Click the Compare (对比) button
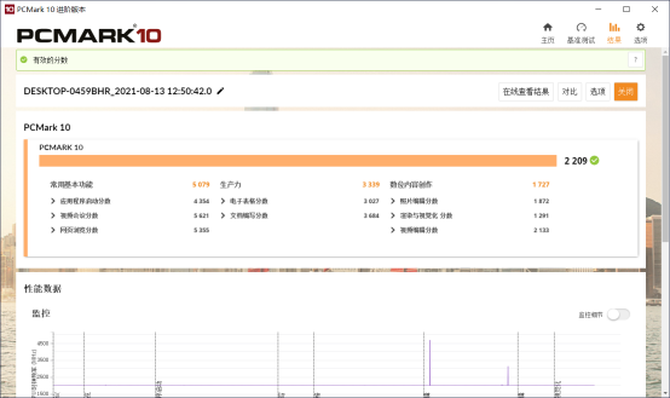This screenshot has width=670, height=398. pyautogui.click(x=569, y=91)
